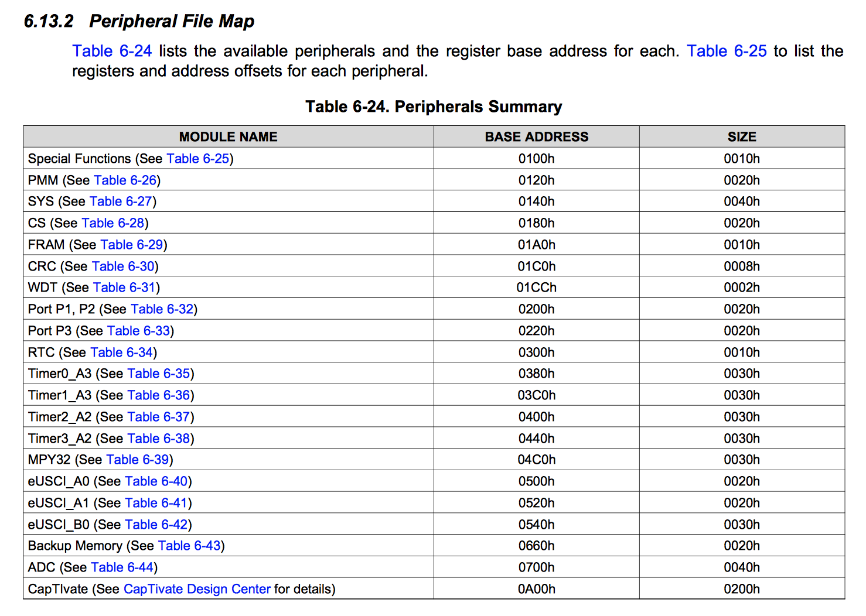Click Table 6-42 link for eUSCI_B0

(156, 524)
